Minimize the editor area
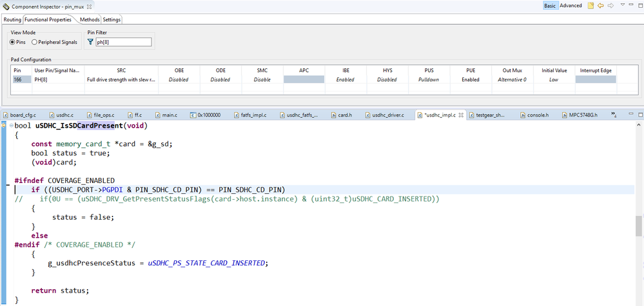Viewport: 644px width, 306px height. 631,115
